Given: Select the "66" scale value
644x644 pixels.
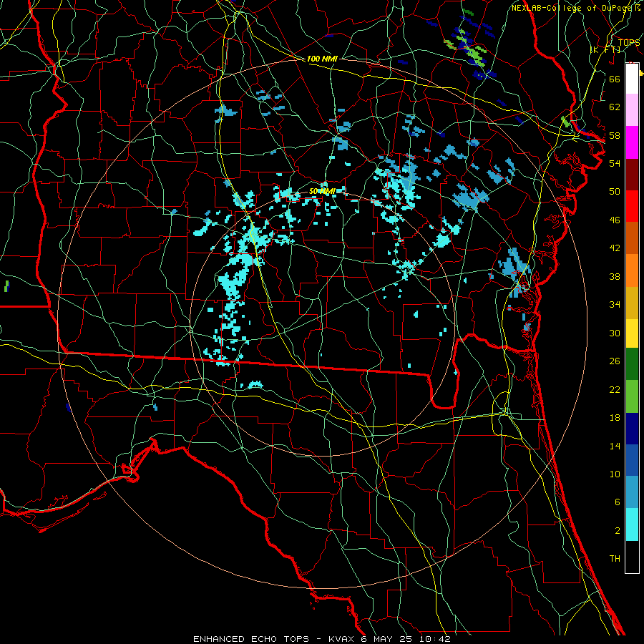Looking at the screenshot, I should 615,79.
